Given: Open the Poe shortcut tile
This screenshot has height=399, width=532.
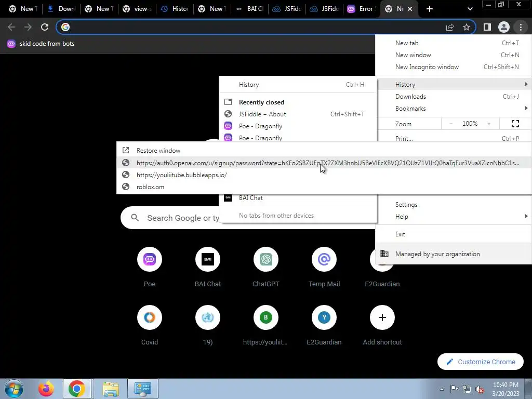Looking at the screenshot, I should [150, 268].
